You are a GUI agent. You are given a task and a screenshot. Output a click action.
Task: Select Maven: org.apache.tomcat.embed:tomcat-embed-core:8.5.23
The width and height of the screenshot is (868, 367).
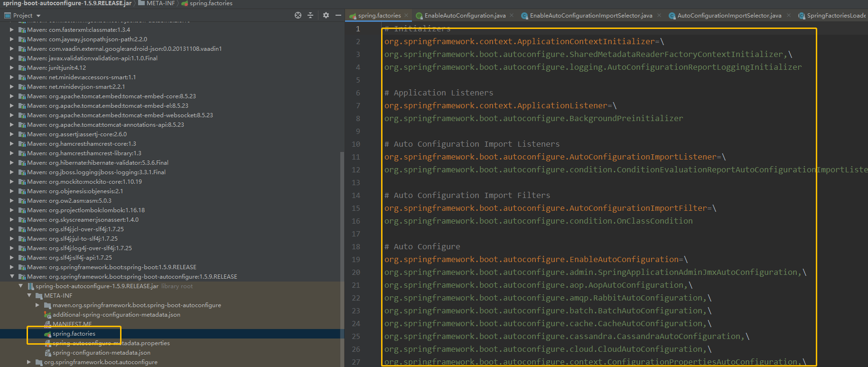112,96
